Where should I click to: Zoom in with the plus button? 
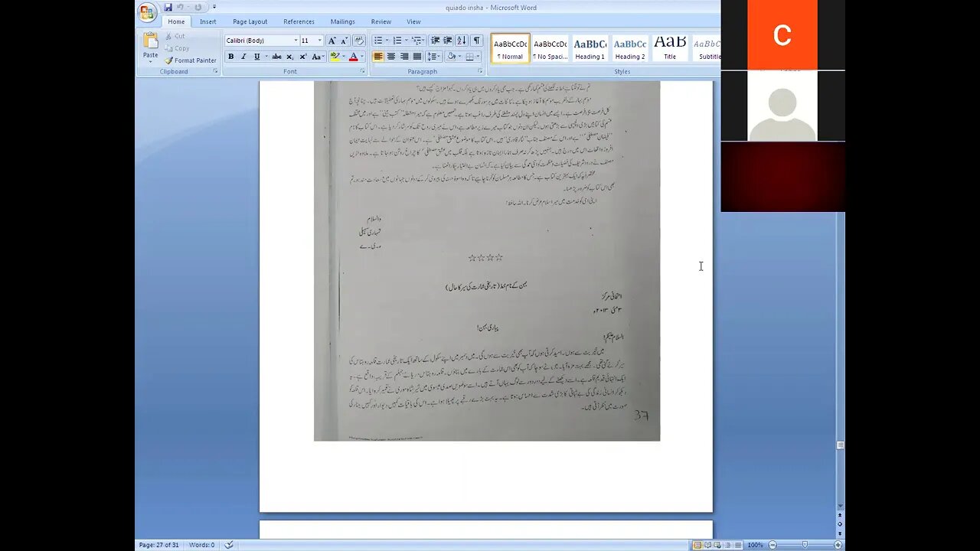pyautogui.click(x=838, y=545)
